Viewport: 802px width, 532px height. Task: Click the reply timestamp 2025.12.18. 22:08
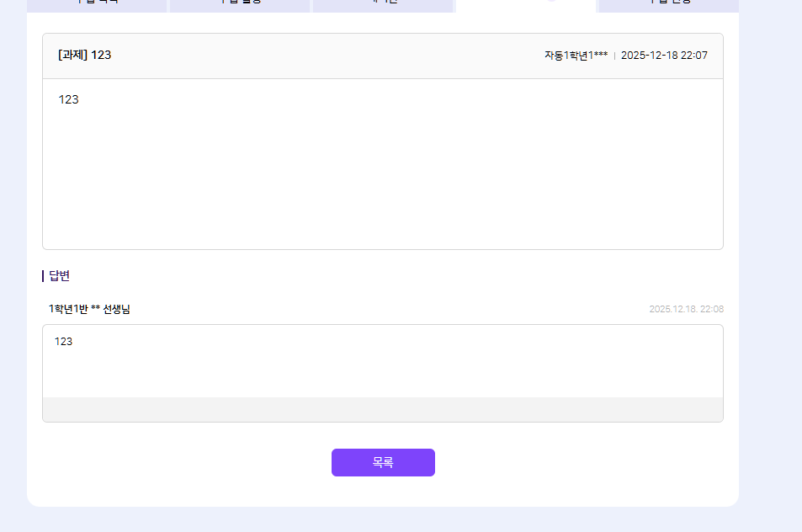click(x=686, y=309)
